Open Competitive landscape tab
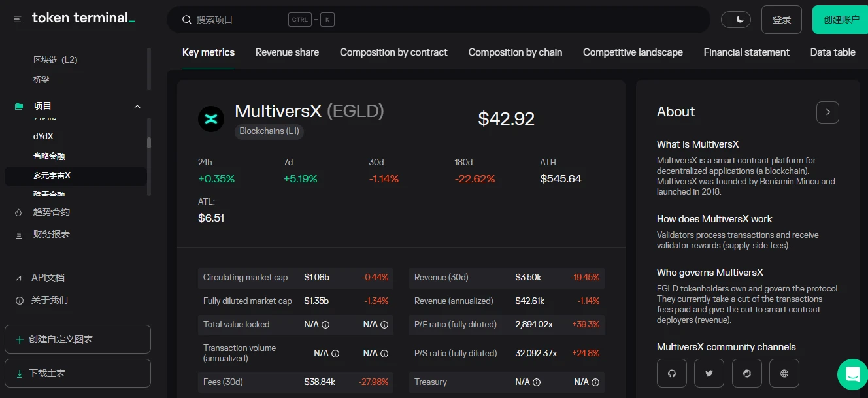This screenshot has width=868, height=398. 633,52
